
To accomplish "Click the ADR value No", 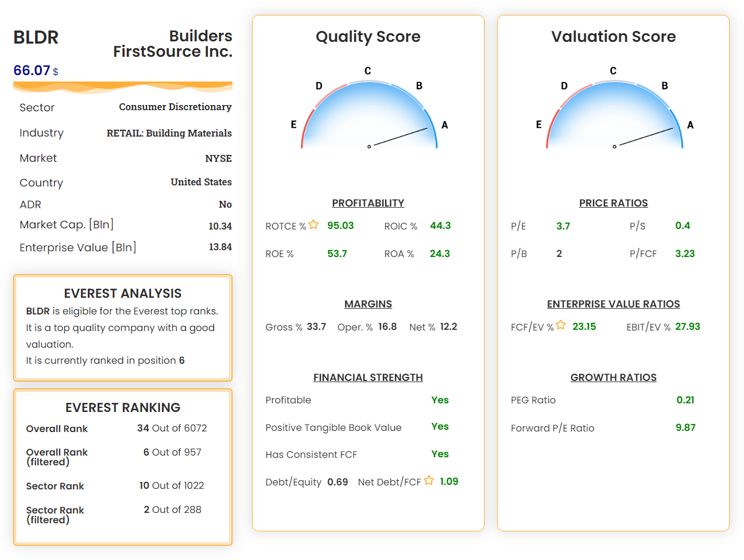I will click(x=225, y=204).
